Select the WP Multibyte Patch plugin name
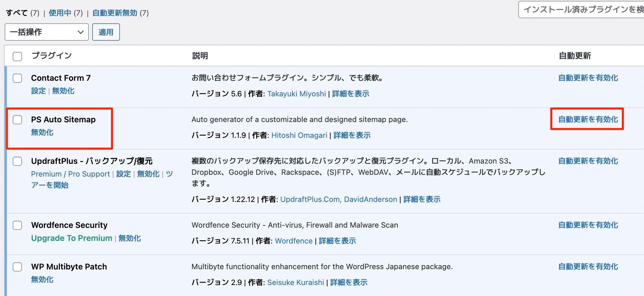644x296 pixels. pyautogui.click(x=69, y=267)
